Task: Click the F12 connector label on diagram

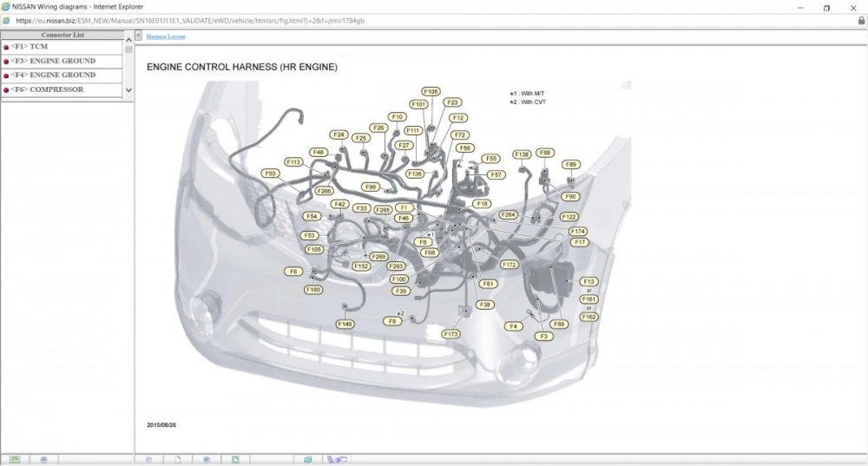Action: (458, 118)
